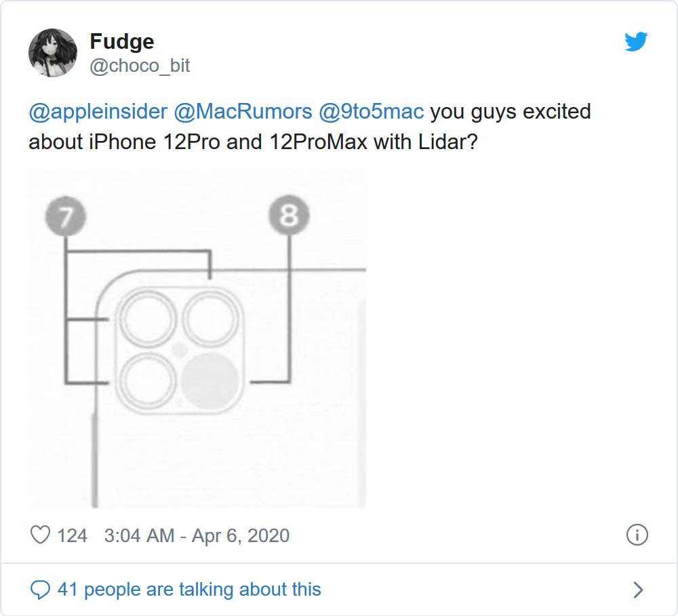Screen dimensions: 678x616
Task: Click the circled number 8 callout
Action: click(x=290, y=216)
